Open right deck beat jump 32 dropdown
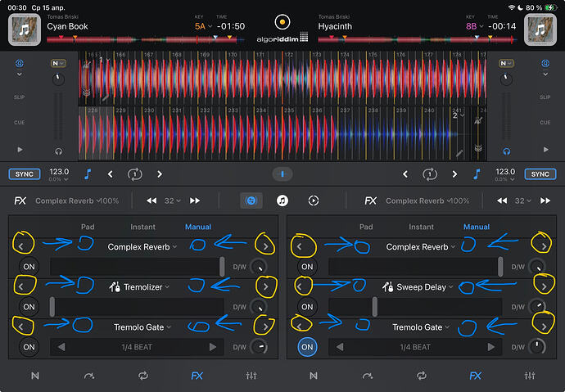Viewport: 565px width, 392px height. coord(523,201)
